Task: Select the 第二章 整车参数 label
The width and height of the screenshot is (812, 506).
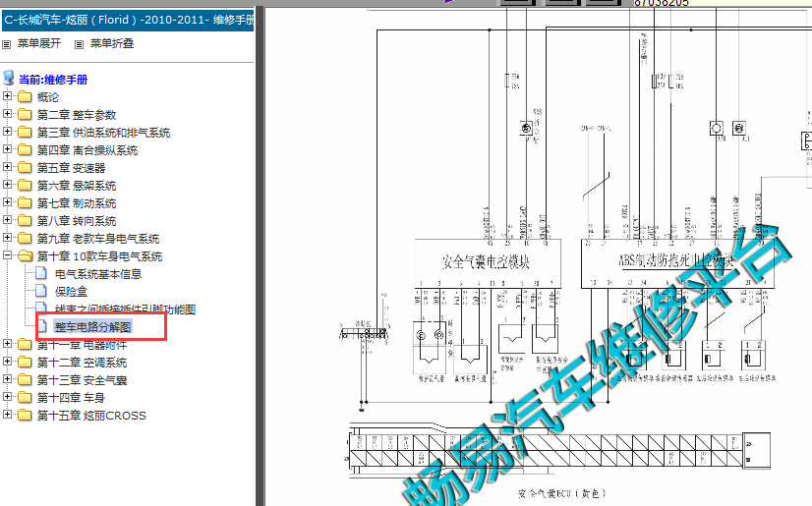Action: (x=77, y=115)
